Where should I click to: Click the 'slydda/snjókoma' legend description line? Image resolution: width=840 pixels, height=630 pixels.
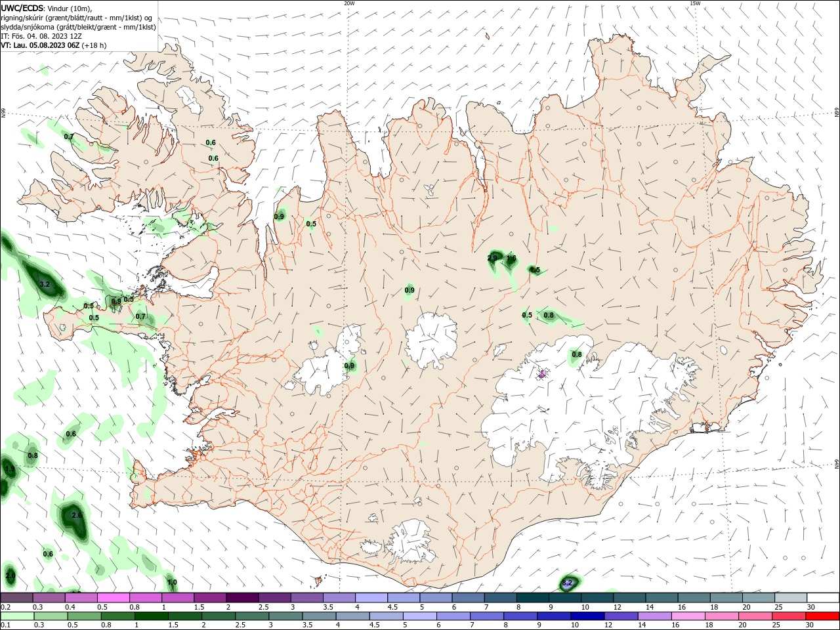point(78,27)
